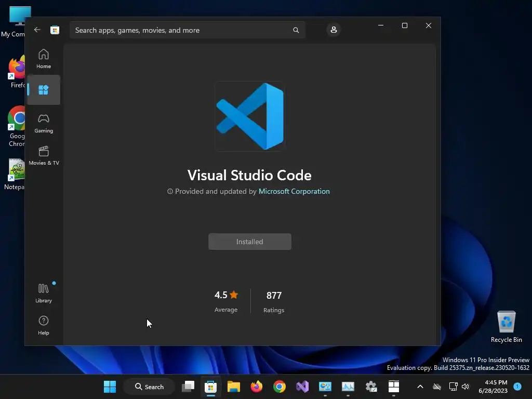Open File Explorer from taskbar
This screenshot has height=399, width=532.
(x=233, y=387)
